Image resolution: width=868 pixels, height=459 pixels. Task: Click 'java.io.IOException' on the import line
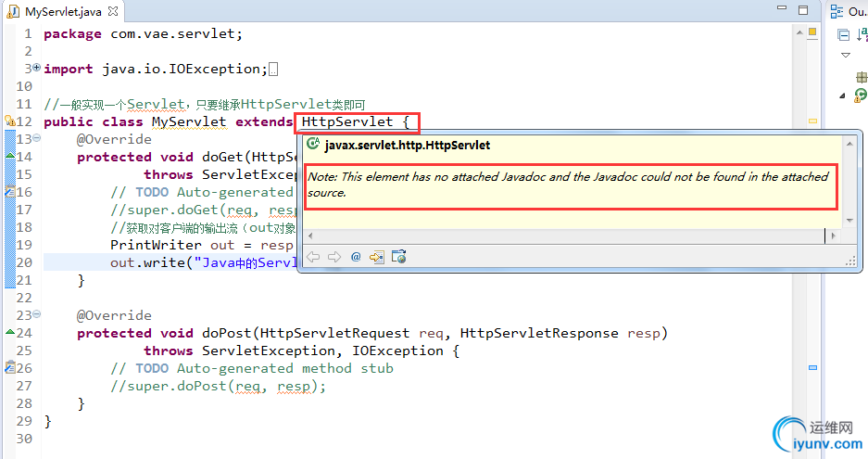click(181, 69)
